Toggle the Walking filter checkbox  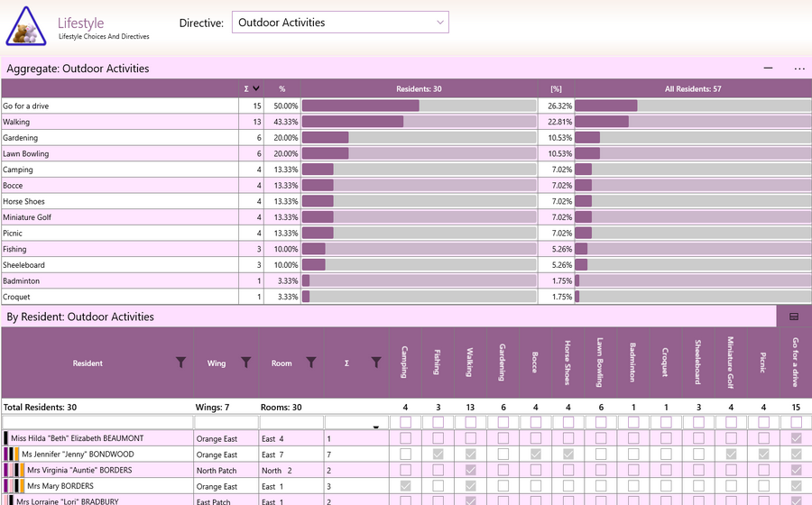click(x=470, y=422)
